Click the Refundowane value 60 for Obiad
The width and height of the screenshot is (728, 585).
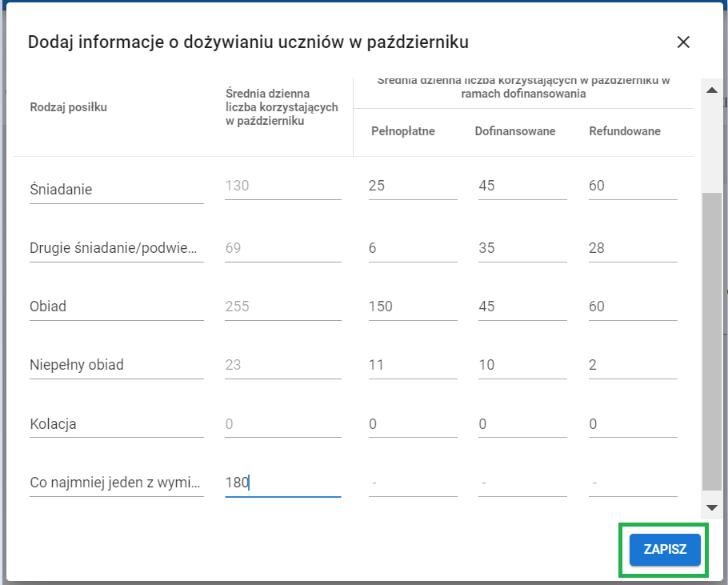632,307
